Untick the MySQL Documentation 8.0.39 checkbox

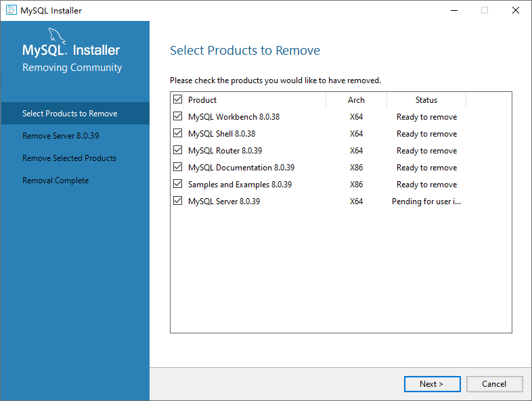point(178,168)
